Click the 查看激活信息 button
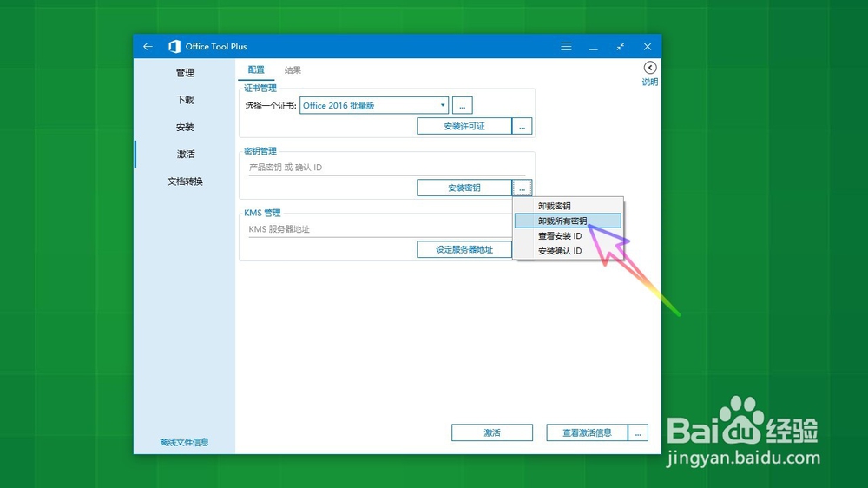Screen dimensions: 868x488 587,432
